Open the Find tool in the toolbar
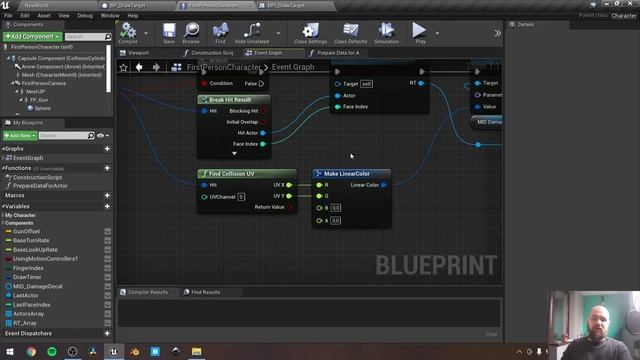 [x=220, y=33]
